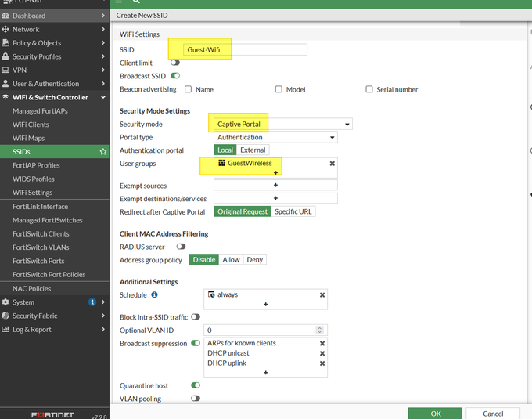Click the star icon next to SSIDs
532x419 pixels.
(x=102, y=152)
